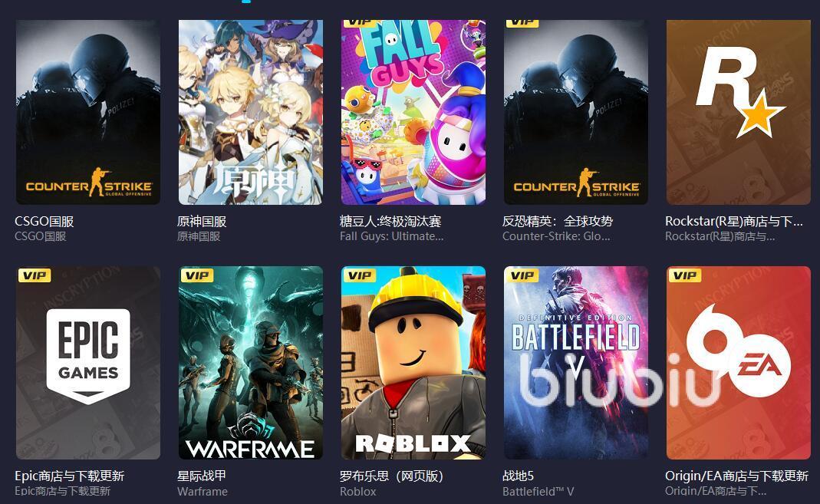Image resolution: width=820 pixels, height=504 pixels.
Task: Click the Rockstar R-star logo tile
Action: 739,112
